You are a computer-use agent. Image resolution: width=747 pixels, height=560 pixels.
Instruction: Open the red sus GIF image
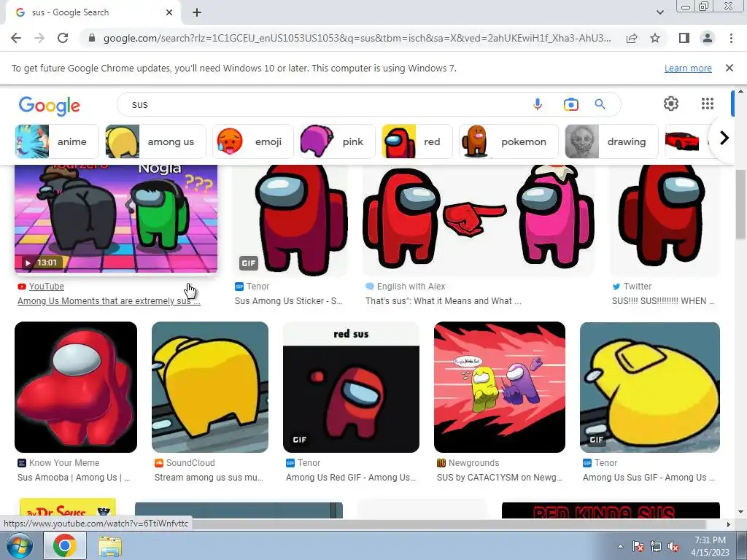tap(351, 387)
